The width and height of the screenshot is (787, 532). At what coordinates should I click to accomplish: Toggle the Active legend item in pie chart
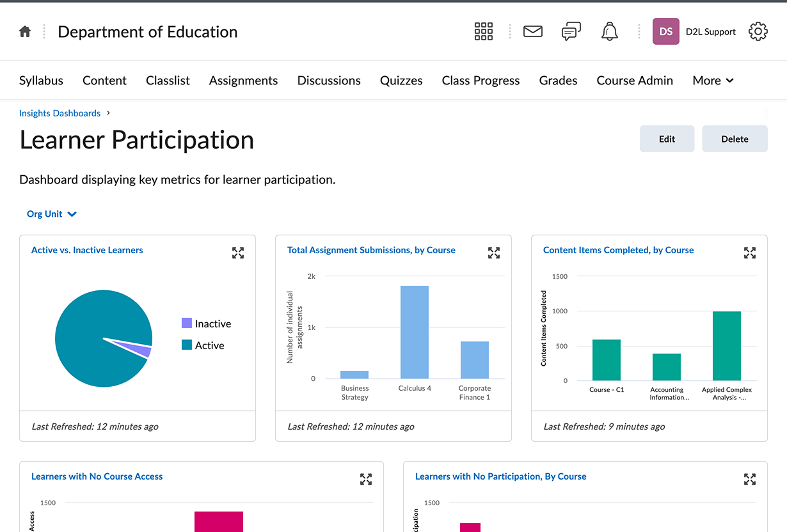tap(203, 345)
